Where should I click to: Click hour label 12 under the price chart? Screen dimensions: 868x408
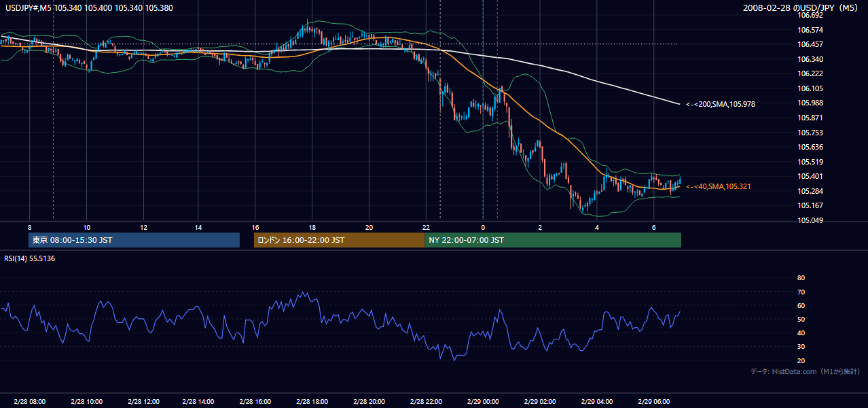(143, 227)
